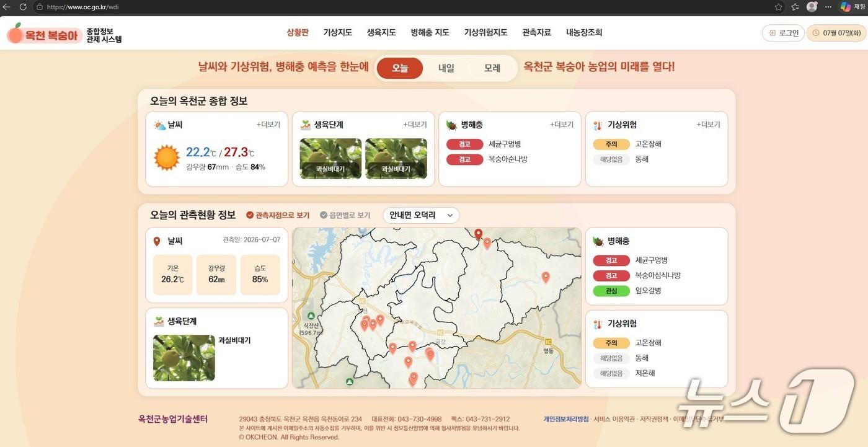Click the 습도 85% tile

point(260,275)
